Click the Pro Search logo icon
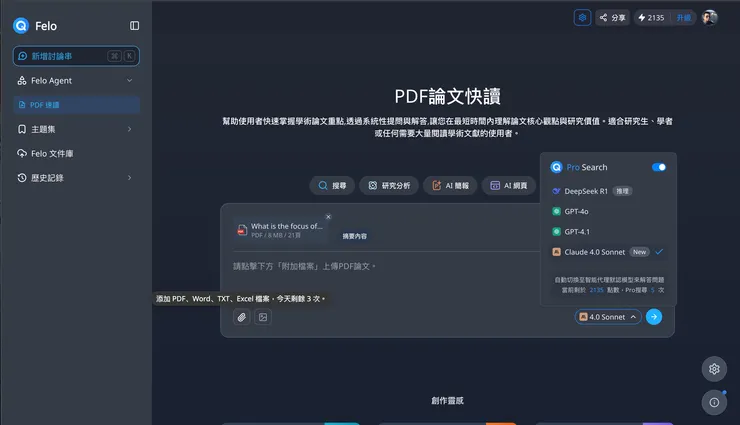This screenshot has width=740, height=425. (556, 167)
